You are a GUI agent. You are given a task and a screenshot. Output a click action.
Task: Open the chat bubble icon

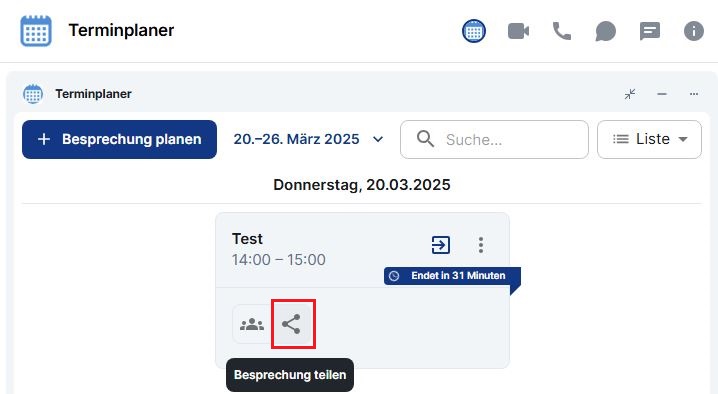click(x=605, y=32)
